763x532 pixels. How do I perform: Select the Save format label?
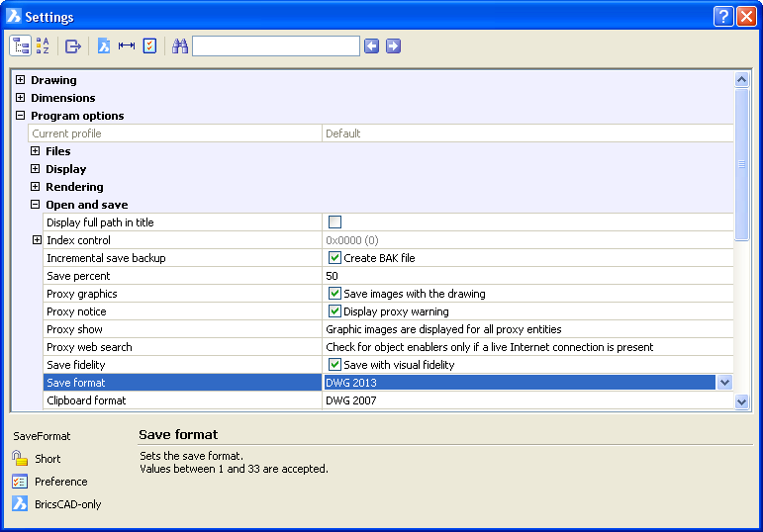point(76,383)
